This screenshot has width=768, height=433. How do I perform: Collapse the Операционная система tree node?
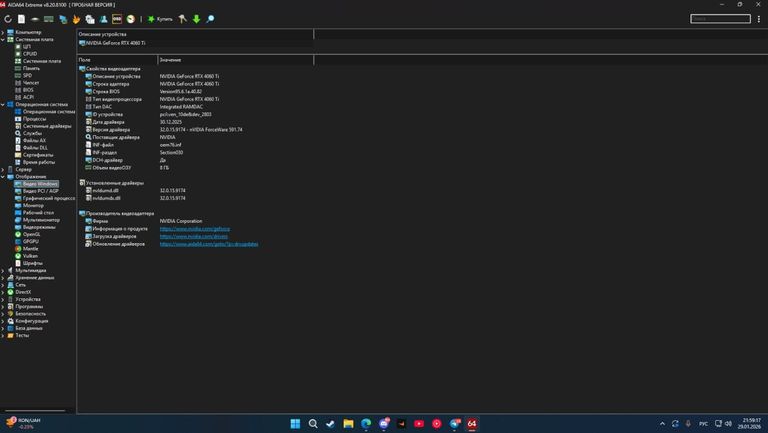3,104
